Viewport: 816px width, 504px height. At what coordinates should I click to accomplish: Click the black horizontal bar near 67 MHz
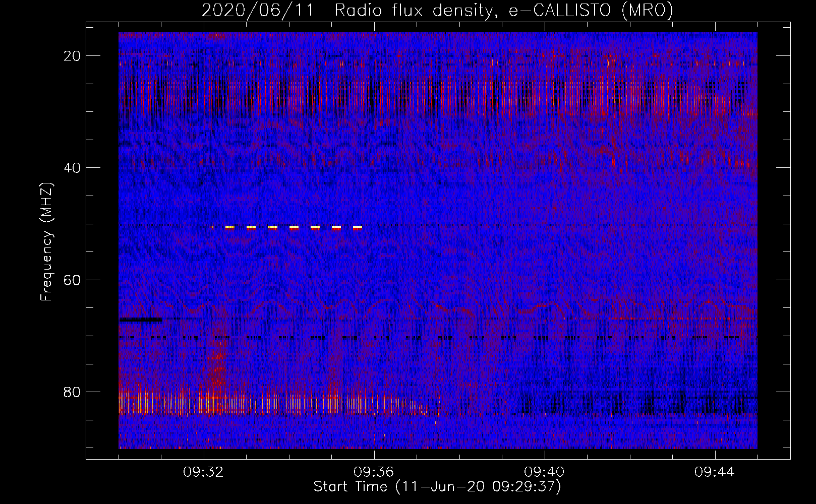coord(141,320)
